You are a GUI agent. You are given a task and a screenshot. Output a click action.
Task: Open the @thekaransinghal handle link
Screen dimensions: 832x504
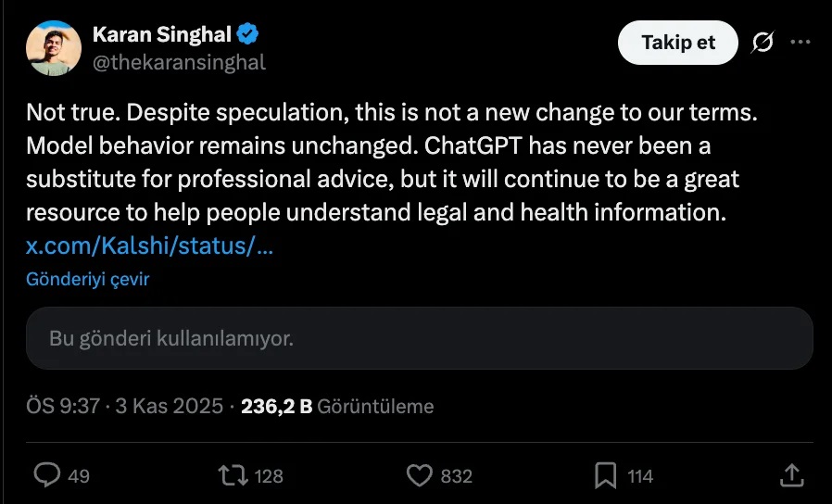pyautogui.click(x=179, y=62)
